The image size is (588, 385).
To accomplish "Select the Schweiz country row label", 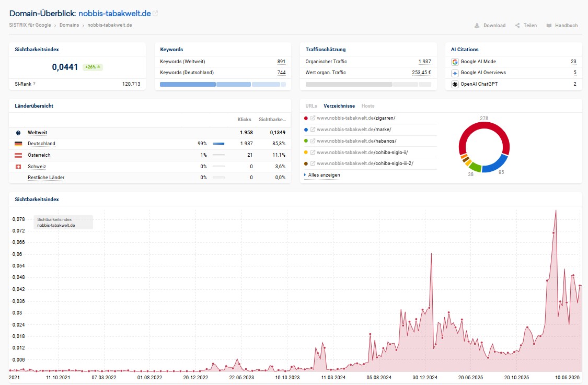I will [x=37, y=167].
